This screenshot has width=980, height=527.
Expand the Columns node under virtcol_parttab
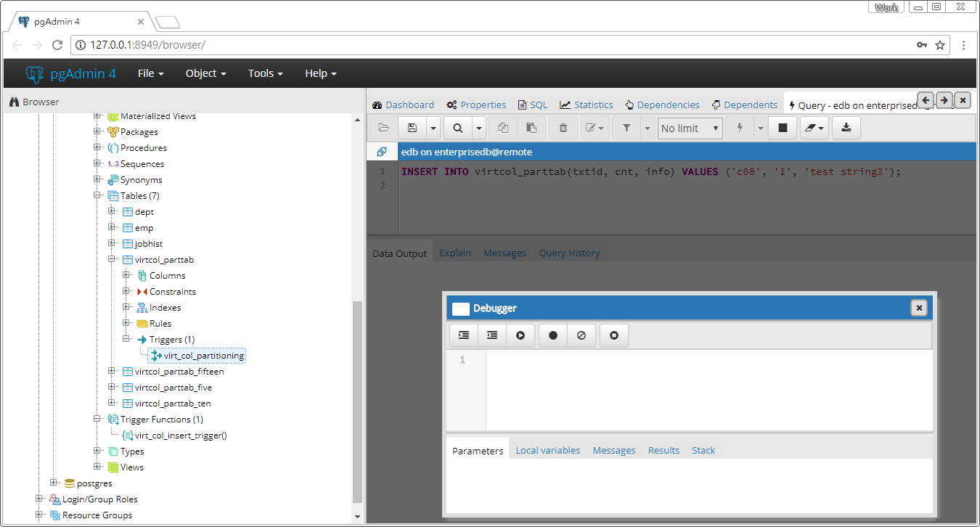click(x=126, y=275)
